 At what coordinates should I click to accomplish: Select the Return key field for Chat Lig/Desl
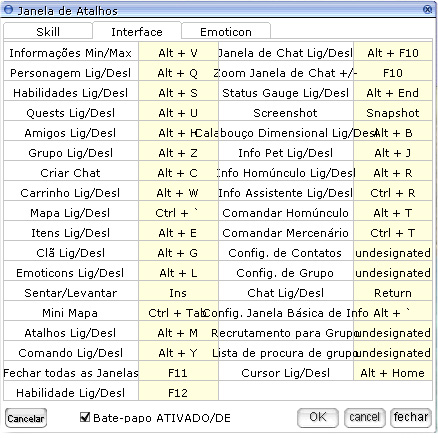(393, 293)
